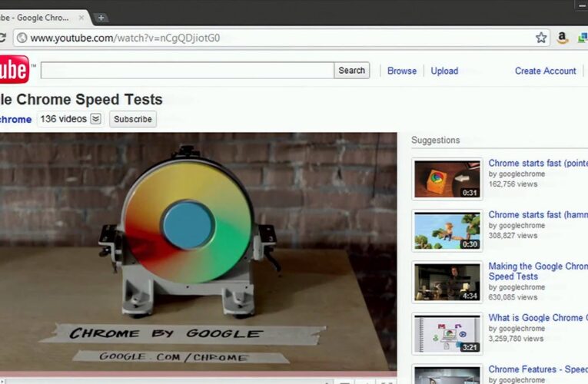Open the Browse link
This screenshot has width=588, height=384.
402,71
